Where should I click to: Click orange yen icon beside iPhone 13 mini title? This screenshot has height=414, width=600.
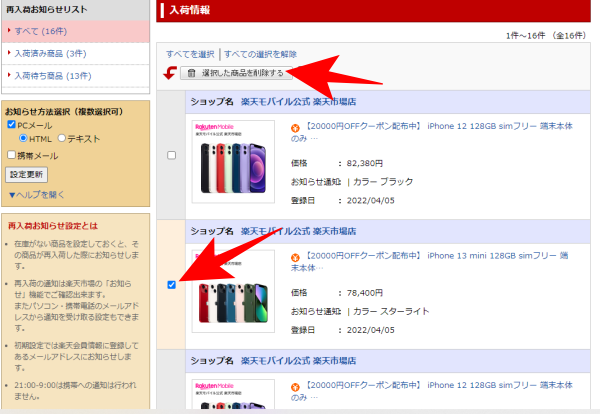tap(295, 258)
